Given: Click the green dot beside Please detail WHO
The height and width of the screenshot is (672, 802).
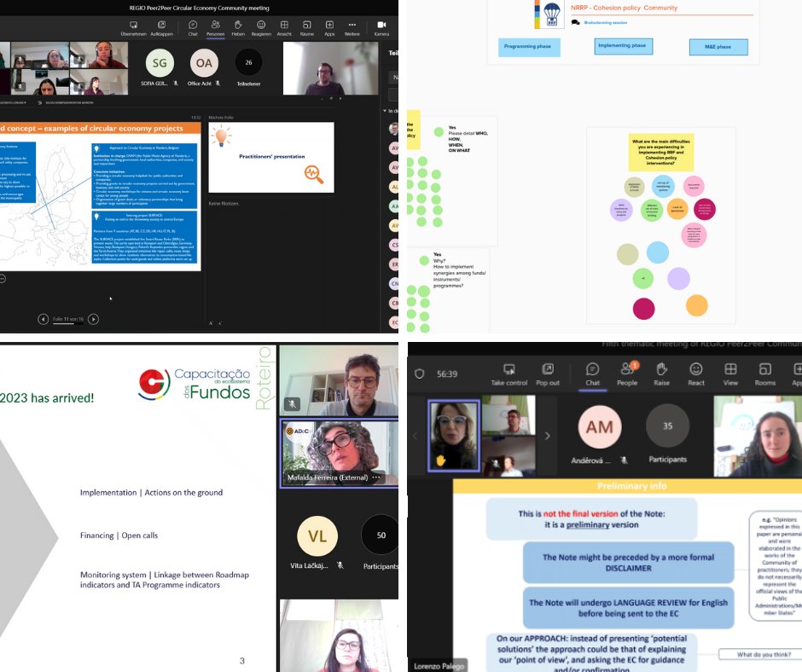Looking at the screenshot, I should click(439, 132).
